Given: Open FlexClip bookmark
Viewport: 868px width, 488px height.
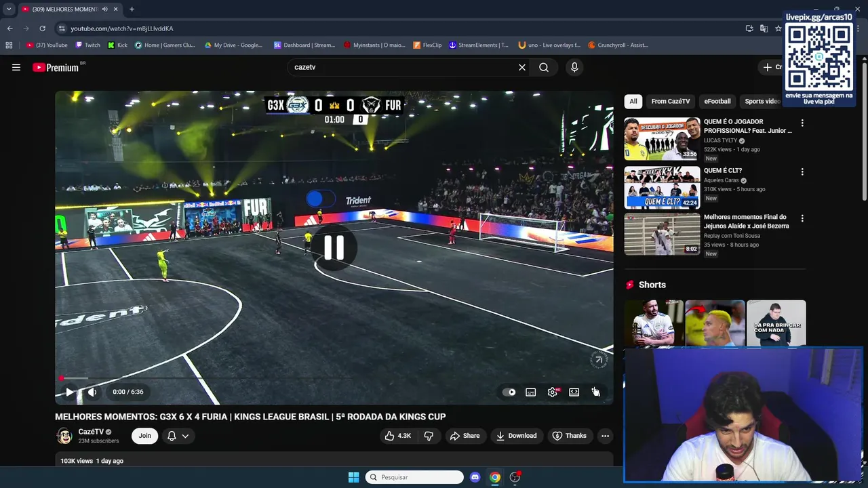Looking at the screenshot, I should tap(427, 45).
